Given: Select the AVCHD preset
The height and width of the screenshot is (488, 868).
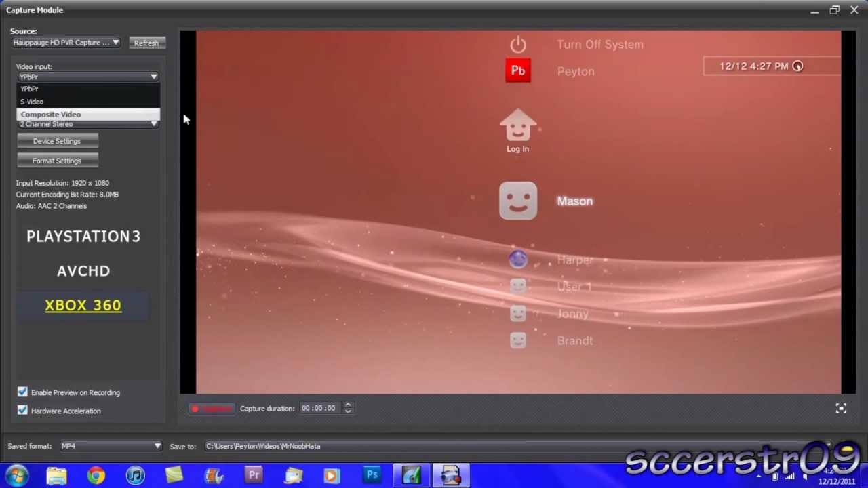Looking at the screenshot, I should click(83, 271).
